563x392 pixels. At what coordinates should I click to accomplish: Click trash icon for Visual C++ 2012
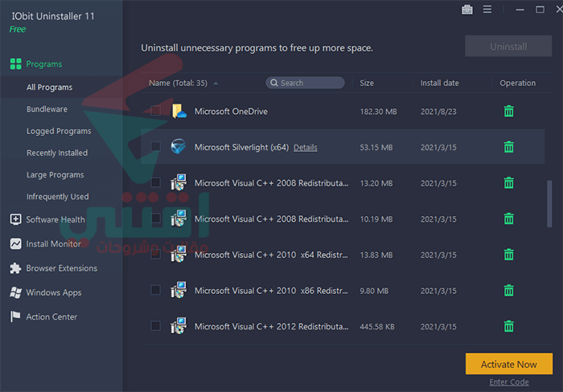(509, 326)
